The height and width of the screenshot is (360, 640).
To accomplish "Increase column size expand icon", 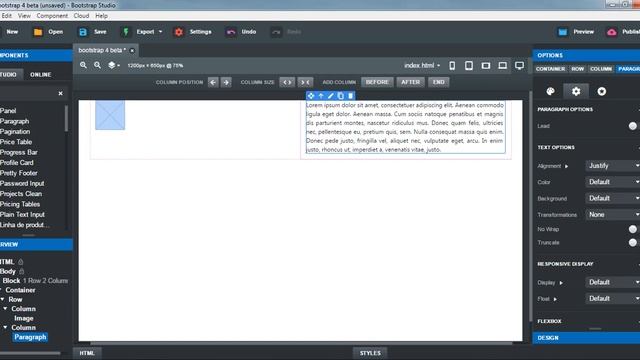I will pyautogui.click(x=287, y=82).
